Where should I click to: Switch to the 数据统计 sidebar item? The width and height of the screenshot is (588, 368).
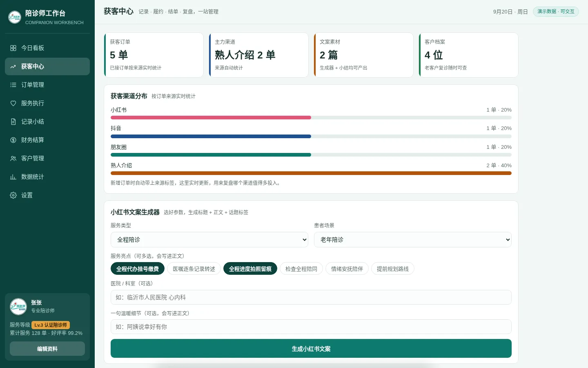pyautogui.click(x=47, y=177)
